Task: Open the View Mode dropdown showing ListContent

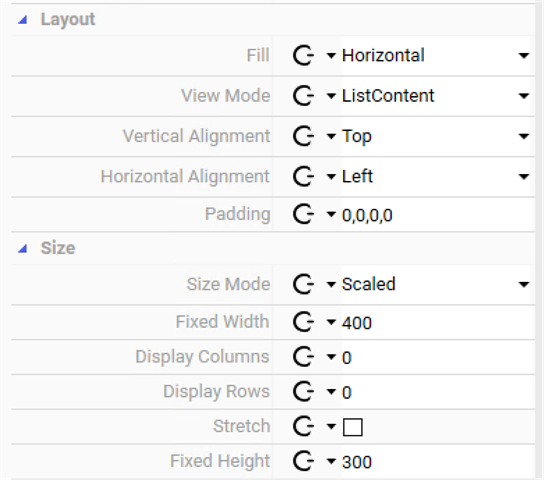Action: pos(438,96)
